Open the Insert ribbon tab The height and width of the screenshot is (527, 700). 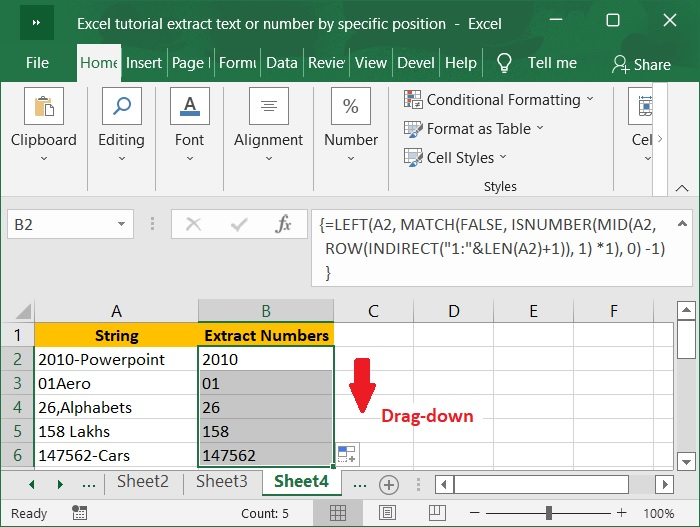[144, 63]
